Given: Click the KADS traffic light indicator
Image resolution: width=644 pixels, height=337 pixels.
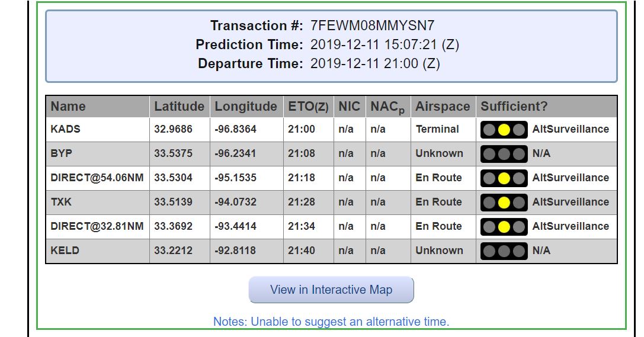Looking at the screenshot, I should (504, 130).
